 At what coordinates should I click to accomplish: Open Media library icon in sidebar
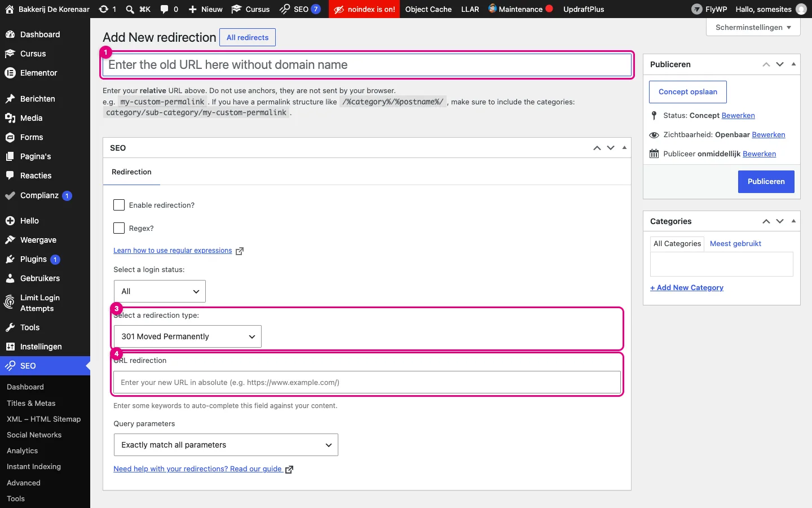tap(10, 118)
